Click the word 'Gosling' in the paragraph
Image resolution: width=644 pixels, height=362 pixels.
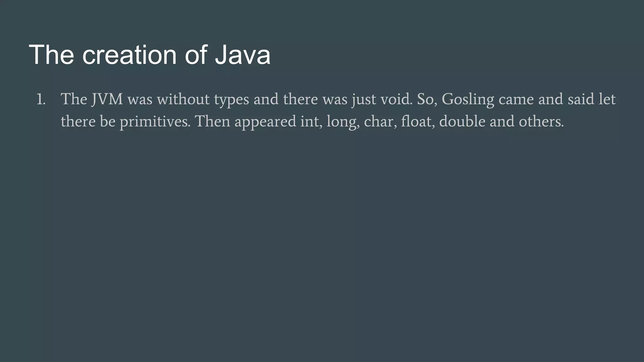pos(468,100)
